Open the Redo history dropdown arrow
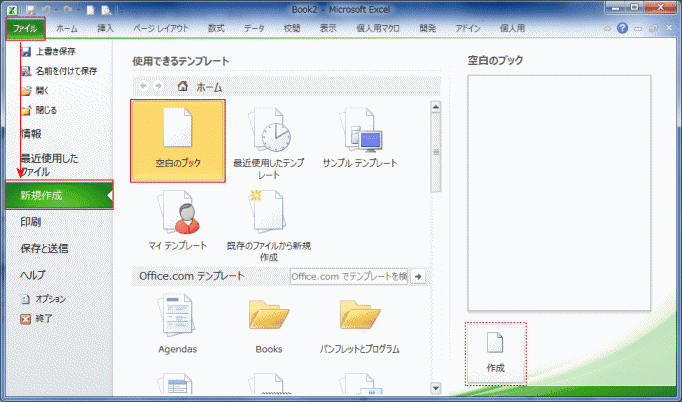The height and width of the screenshot is (402, 682). 78,10
